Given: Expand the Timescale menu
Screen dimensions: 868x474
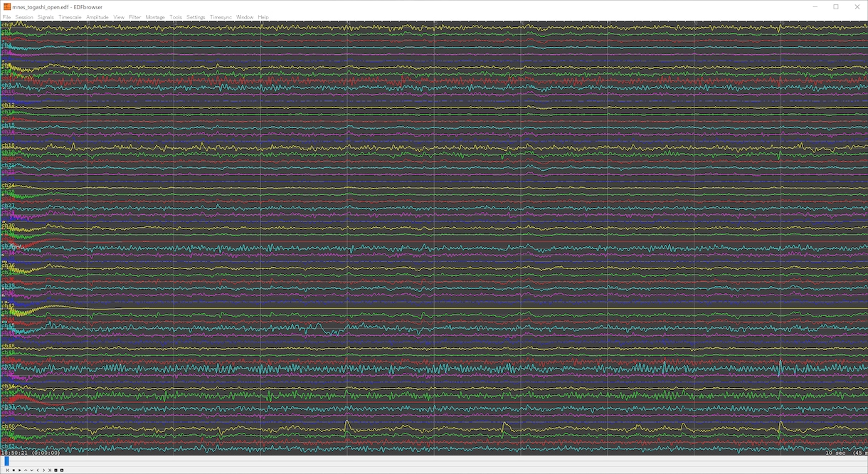Looking at the screenshot, I should [70, 17].
